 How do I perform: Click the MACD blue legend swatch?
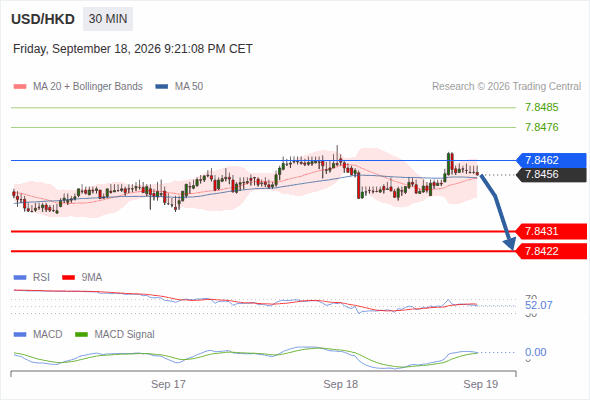pos(20,335)
